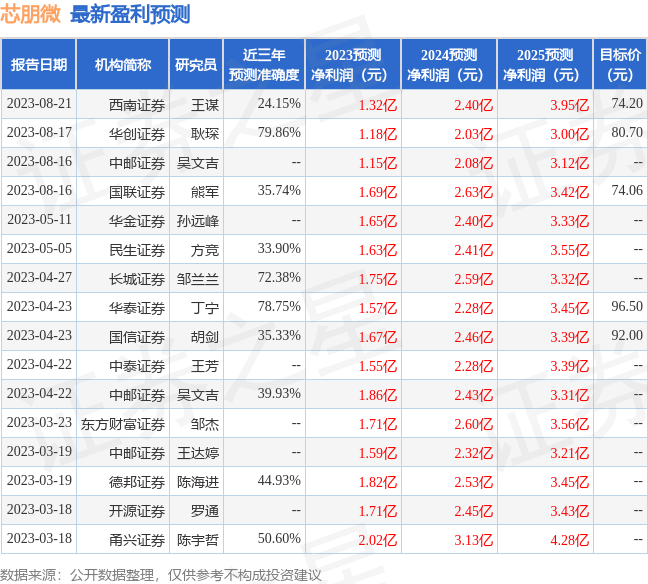Screen dimensions: 648x584
Task: Click researcher name 耿琛
Action: point(205,134)
